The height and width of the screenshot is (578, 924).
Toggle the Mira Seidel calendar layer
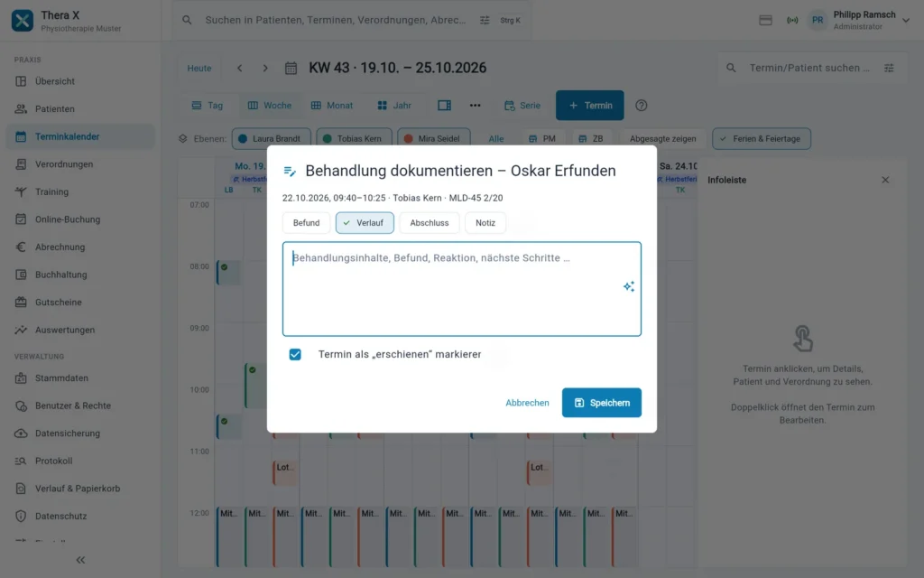[x=434, y=138]
